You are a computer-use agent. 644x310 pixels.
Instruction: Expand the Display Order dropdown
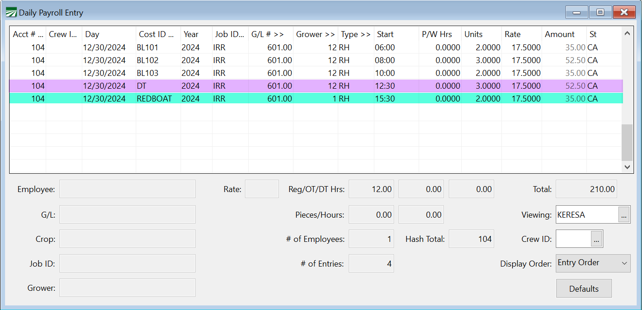[593, 263]
